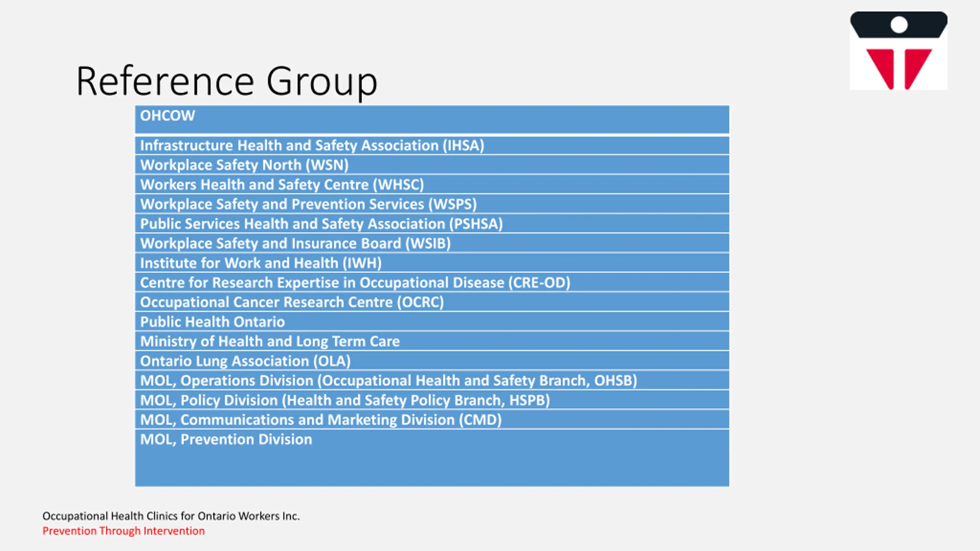Click the OHCOW logo in top corner
Screen dimensions: 980x551
[x=898, y=51]
